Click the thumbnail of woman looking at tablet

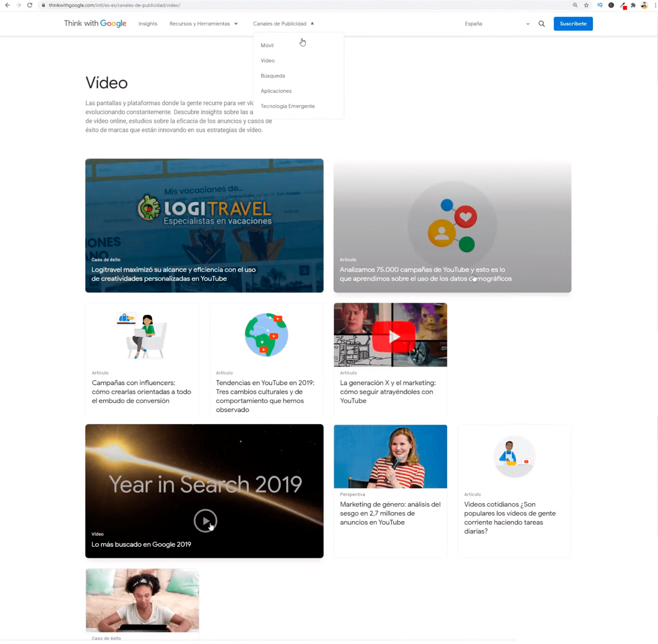[142, 600]
